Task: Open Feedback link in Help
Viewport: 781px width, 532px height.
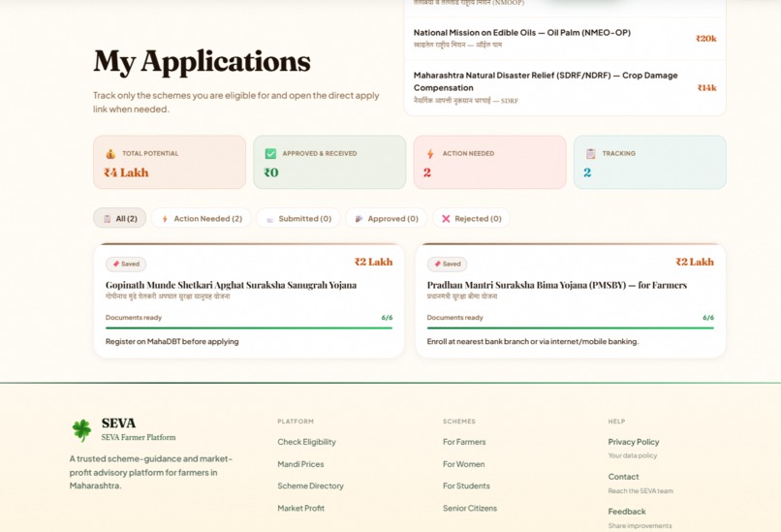Action: (627, 512)
